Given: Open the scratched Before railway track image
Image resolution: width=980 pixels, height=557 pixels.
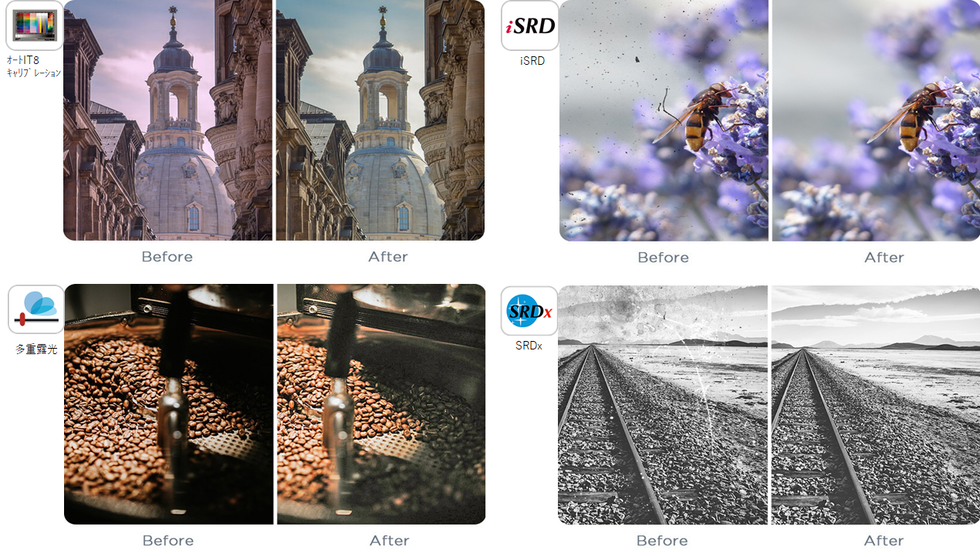Looking at the screenshot, I should point(662,405).
